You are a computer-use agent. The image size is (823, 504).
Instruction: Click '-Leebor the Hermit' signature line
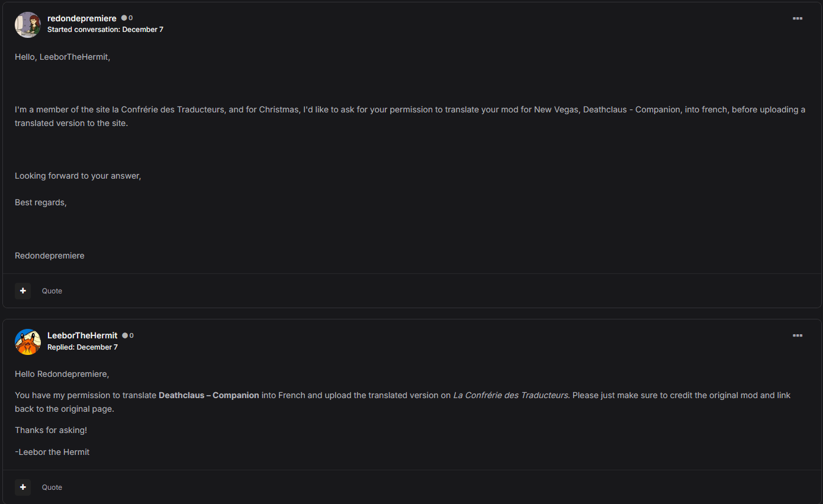click(x=52, y=452)
